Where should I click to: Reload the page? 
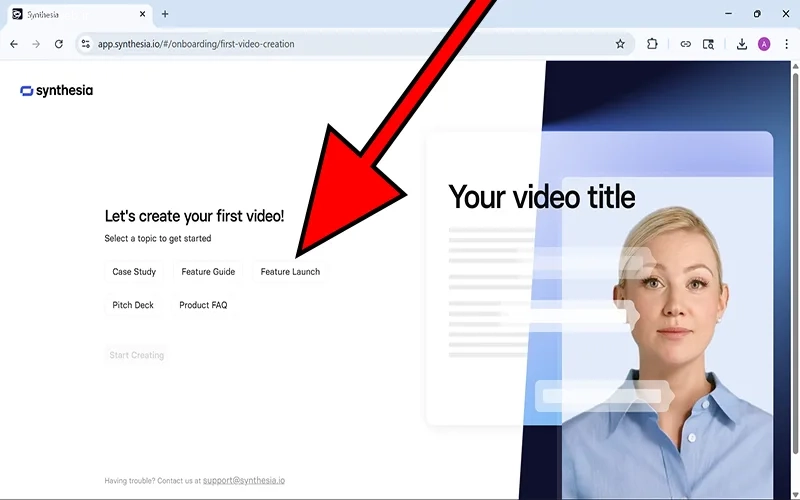59,44
